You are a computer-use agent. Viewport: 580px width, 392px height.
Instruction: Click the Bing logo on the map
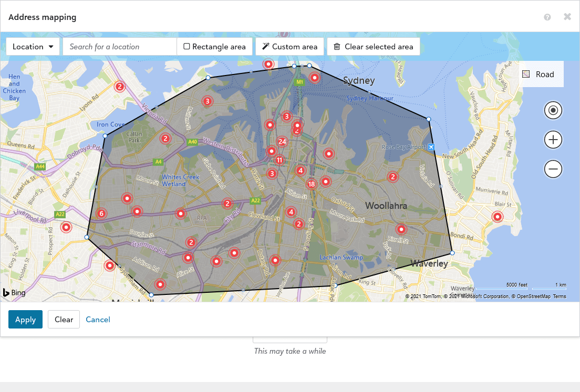coord(14,293)
